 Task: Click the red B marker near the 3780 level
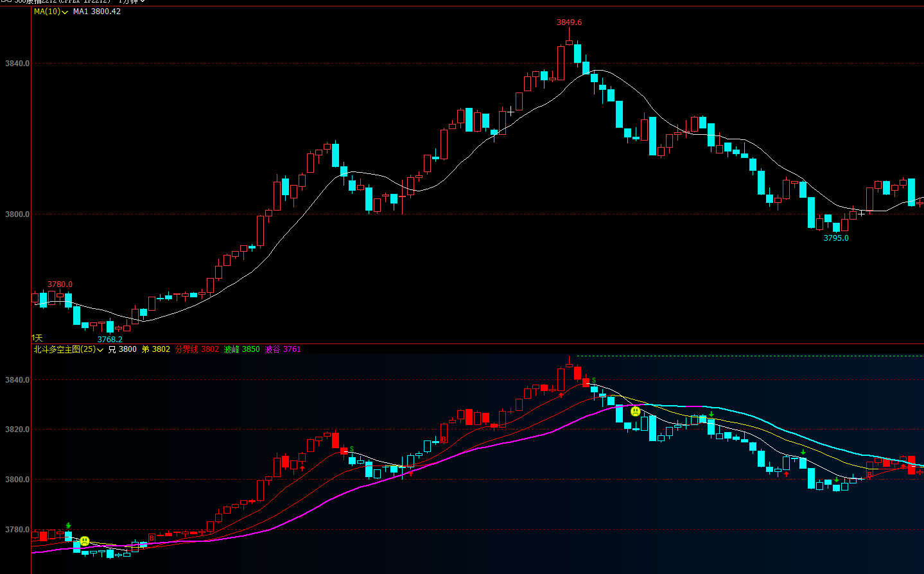[152, 538]
